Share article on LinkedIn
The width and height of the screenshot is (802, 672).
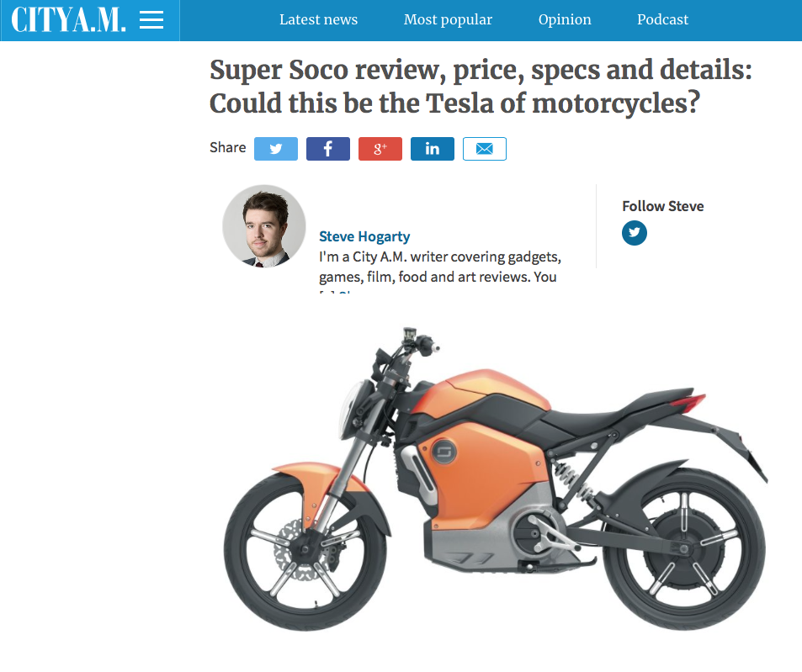(x=433, y=149)
